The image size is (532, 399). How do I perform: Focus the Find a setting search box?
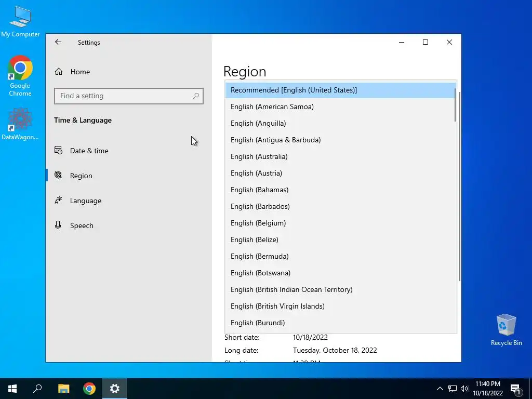coord(129,96)
